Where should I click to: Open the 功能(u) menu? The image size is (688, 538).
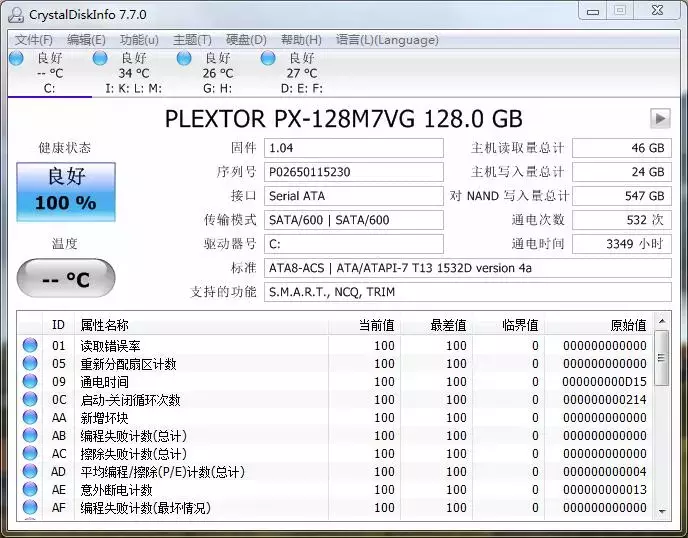click(139, 40)
